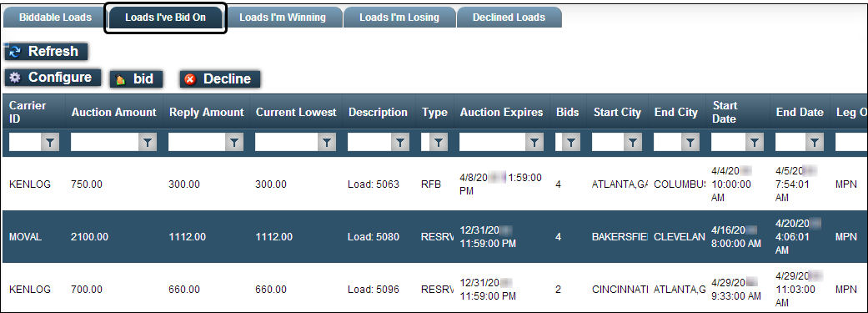The height and width of the screenshot is (313, 868).
Task: Click the Configure gear icon
Action: pyautogui.click(x=15, y=78)
